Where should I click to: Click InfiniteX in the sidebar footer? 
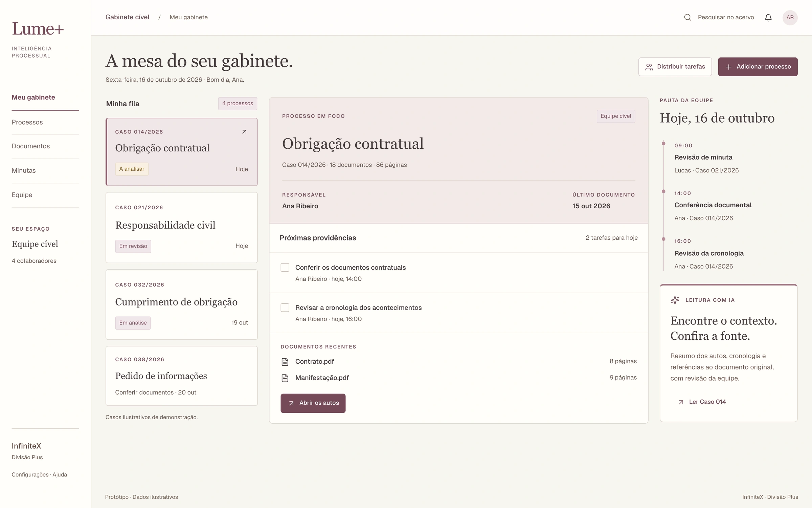click(x=26, y=446)
